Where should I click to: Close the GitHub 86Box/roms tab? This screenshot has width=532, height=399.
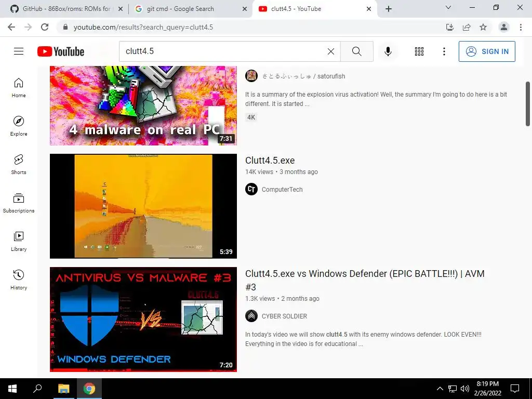(121, 9)
